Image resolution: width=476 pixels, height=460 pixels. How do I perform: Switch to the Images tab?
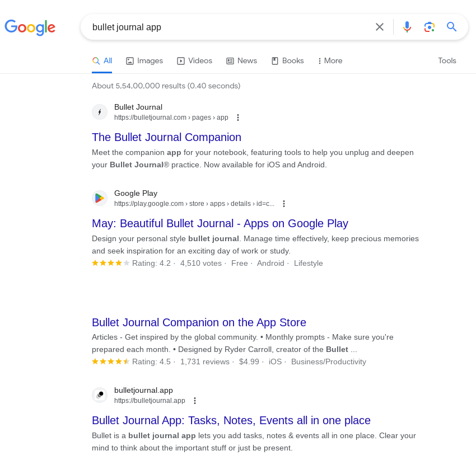pos(144,60)
